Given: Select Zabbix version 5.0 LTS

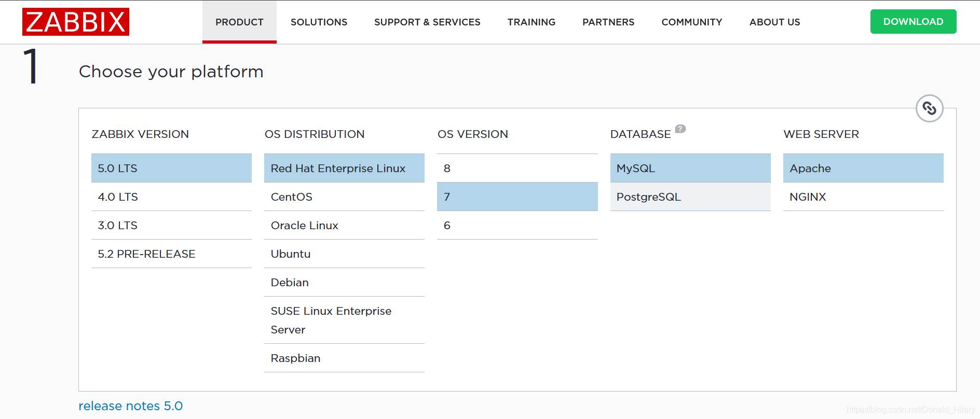Looking at the screenshot, I should pos(171,168).
